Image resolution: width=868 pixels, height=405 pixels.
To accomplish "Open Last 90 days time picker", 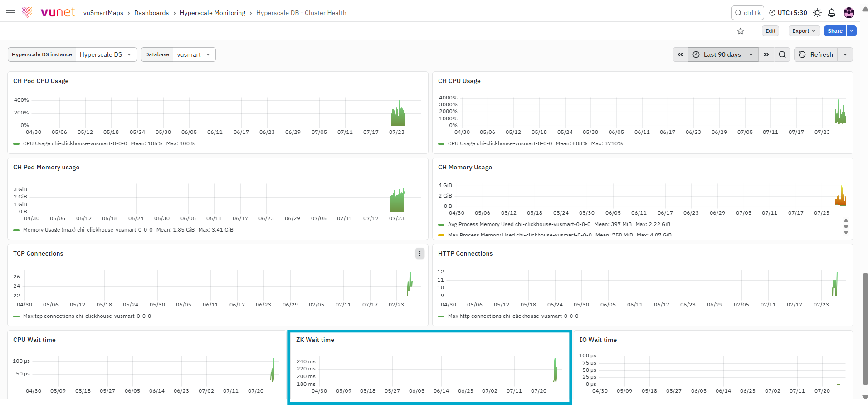I will [723, 54].
